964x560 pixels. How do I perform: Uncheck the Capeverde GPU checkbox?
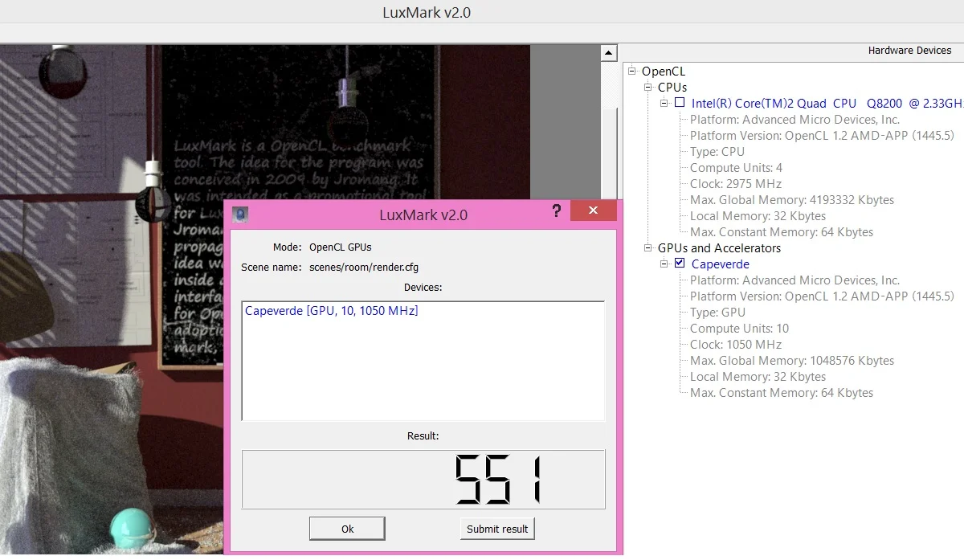click(680, 264)
